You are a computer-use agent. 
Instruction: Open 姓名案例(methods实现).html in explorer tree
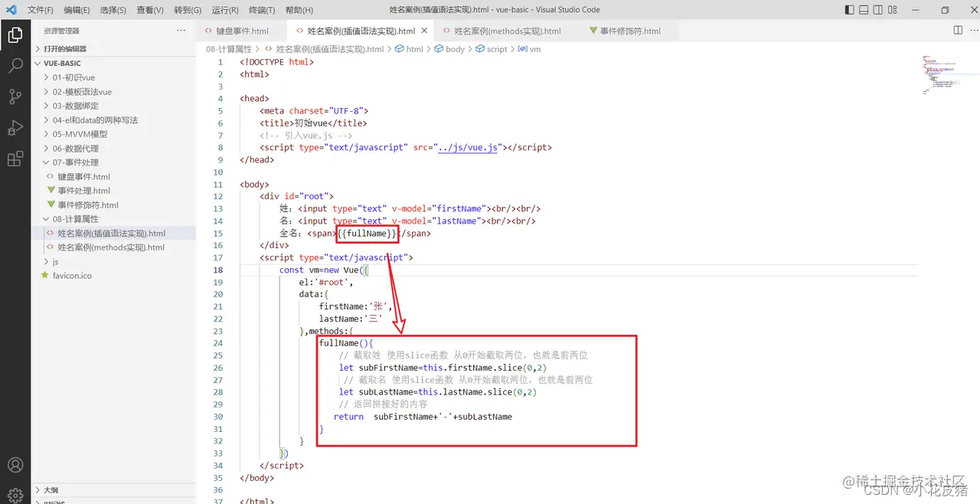tap(113, 247)
